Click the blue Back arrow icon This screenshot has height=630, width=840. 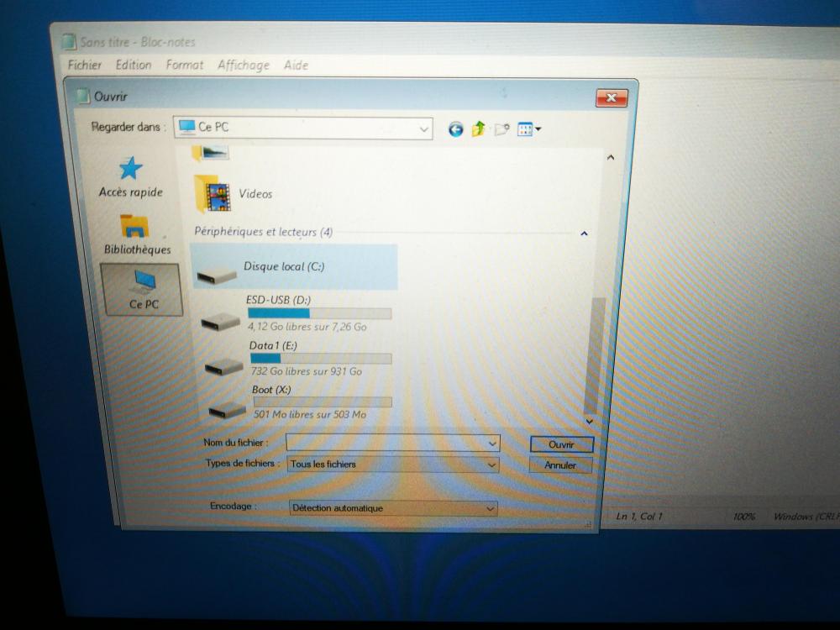(x=455, y=129)
